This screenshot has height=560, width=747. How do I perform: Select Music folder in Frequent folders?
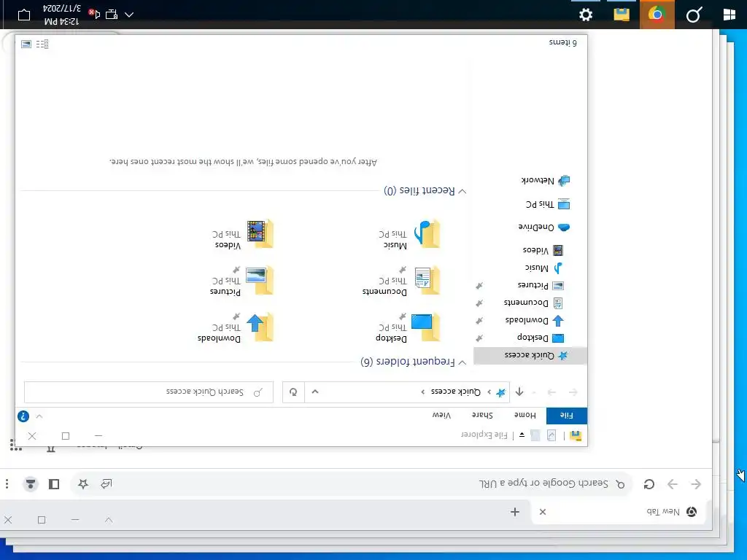[x=410, y=234]
